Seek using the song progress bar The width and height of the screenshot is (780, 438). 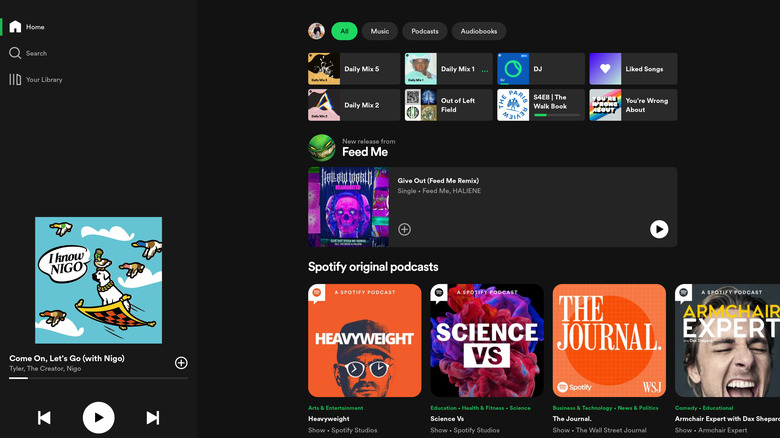(x=98, y=378)
